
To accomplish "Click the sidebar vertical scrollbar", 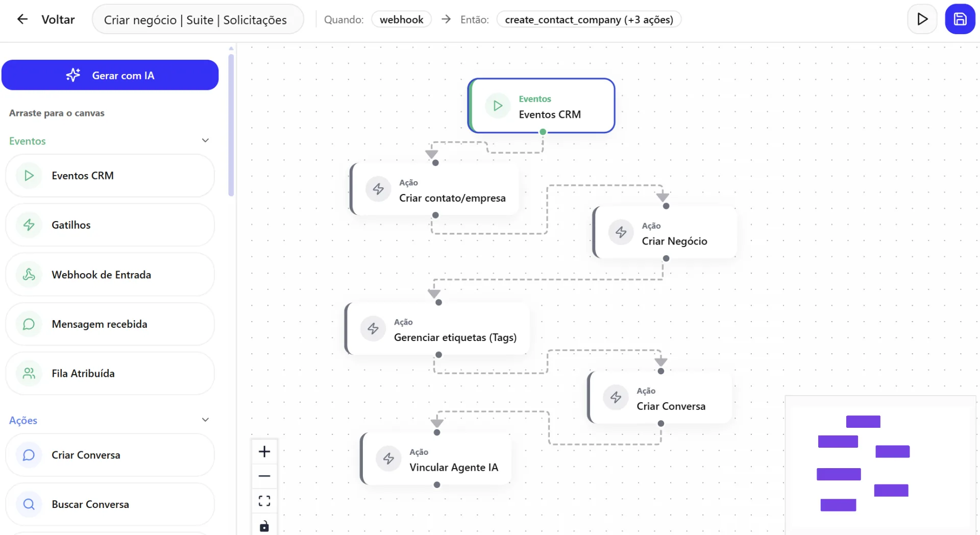I will pos(231,125).
